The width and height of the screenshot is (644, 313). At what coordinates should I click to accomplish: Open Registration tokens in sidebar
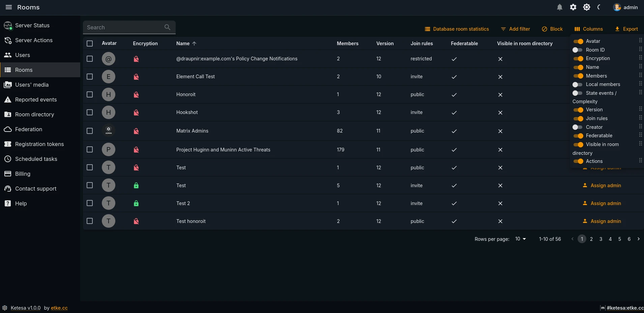click(x=40, y=144)
